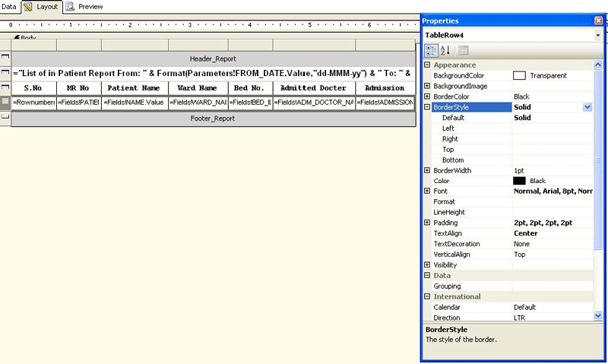The height and width of the screenshot is (364, 608).
Task: Expand the BorderWidth property
Action: click(427, 170)
